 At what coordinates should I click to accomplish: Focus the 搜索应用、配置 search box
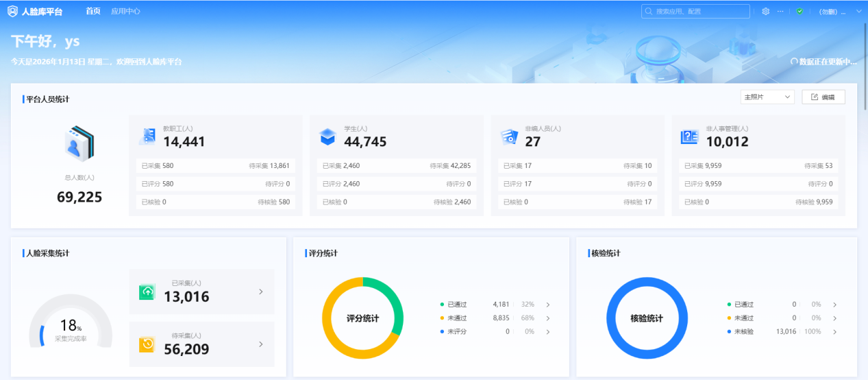click(x=699, y=12)
